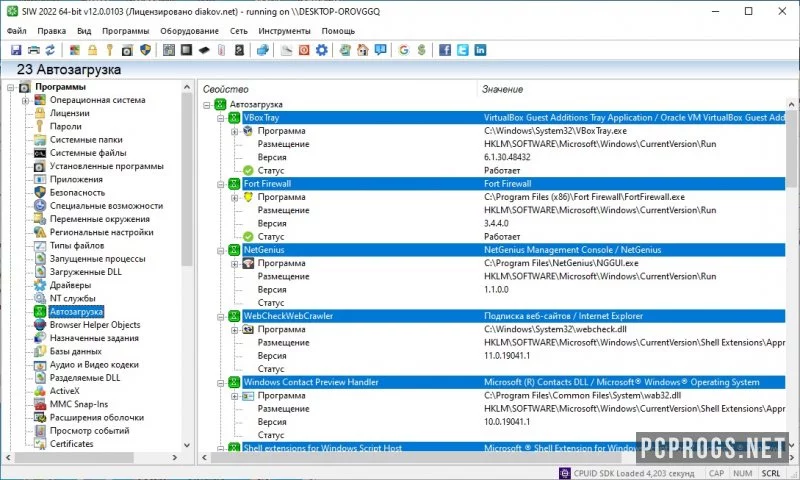Click the Windows logo toolbar icon

[75, 50]
